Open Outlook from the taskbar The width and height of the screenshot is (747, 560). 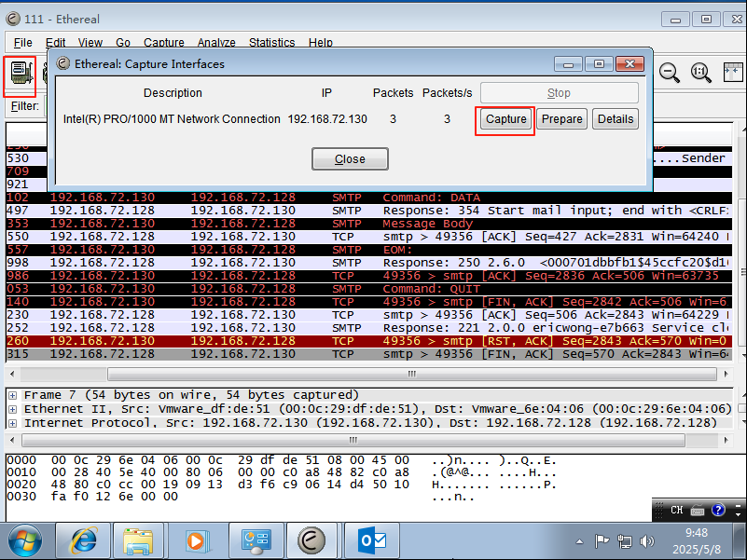[x=370, y=540]
